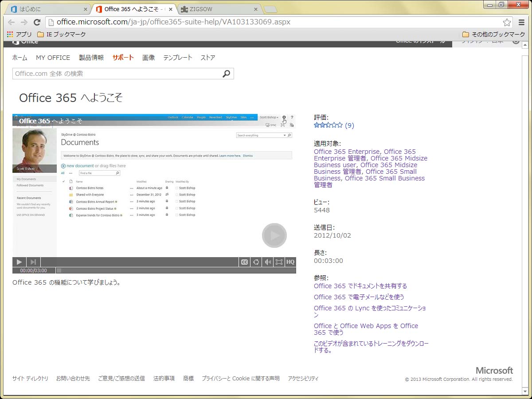Click the search magnifier icon
Image resolution: width=532 pixels, height=399 pixels.
coord(227,74)
